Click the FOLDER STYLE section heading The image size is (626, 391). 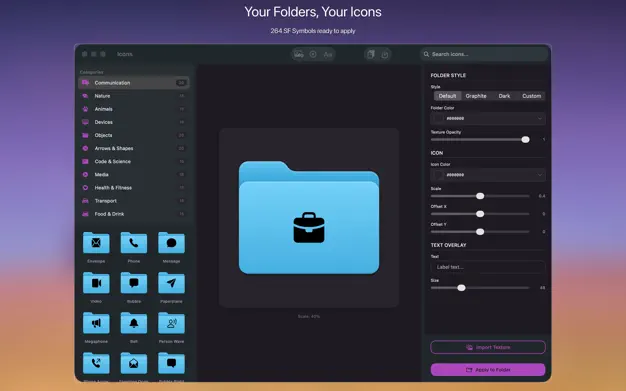click(448, 75)
